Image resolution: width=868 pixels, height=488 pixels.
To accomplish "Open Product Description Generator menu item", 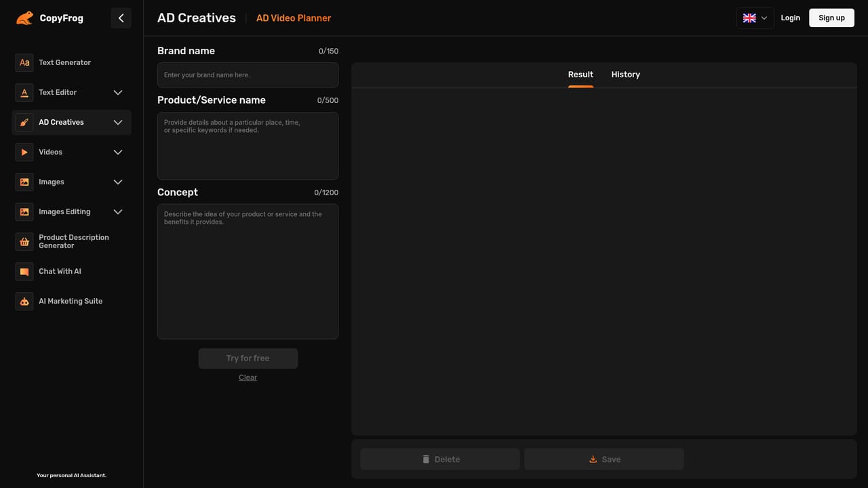I will pos(72,241).
